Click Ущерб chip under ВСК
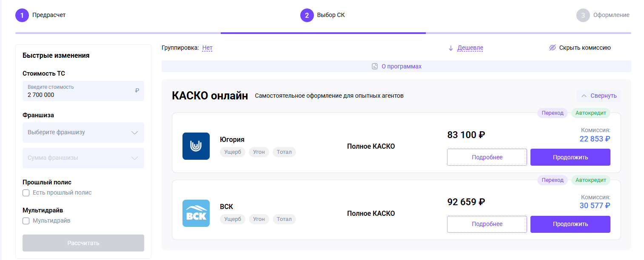Image resolution: width=644 pixels, height=260 pixels. (x=233, y=219)
